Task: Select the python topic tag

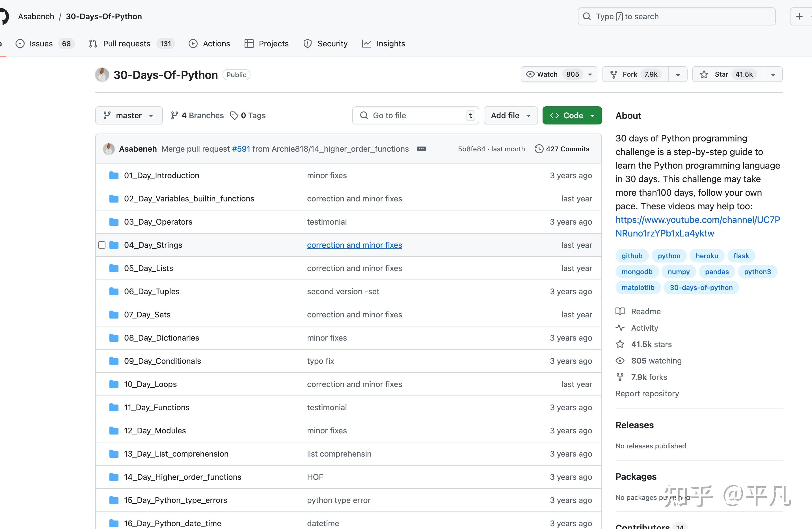Action: [669, 256]
